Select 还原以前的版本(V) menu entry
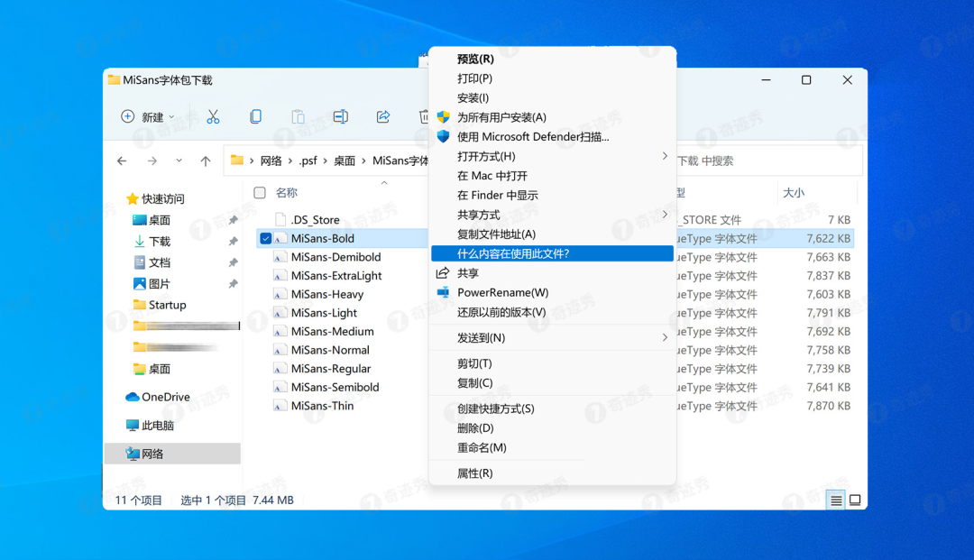Viewport: 974px width, 560px height. point(552,312)
